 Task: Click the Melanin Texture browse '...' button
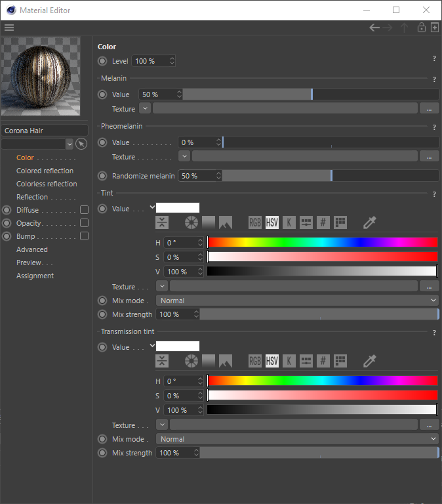429,109
